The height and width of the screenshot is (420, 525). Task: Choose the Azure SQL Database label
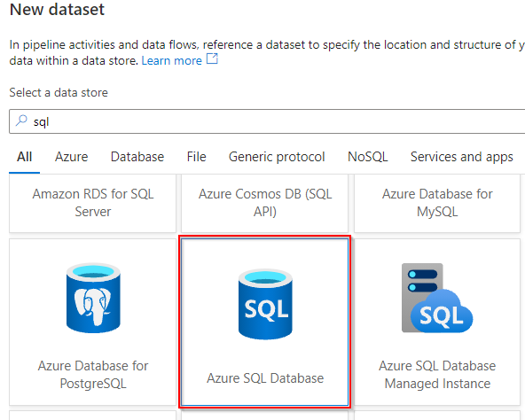coord(265,378)
